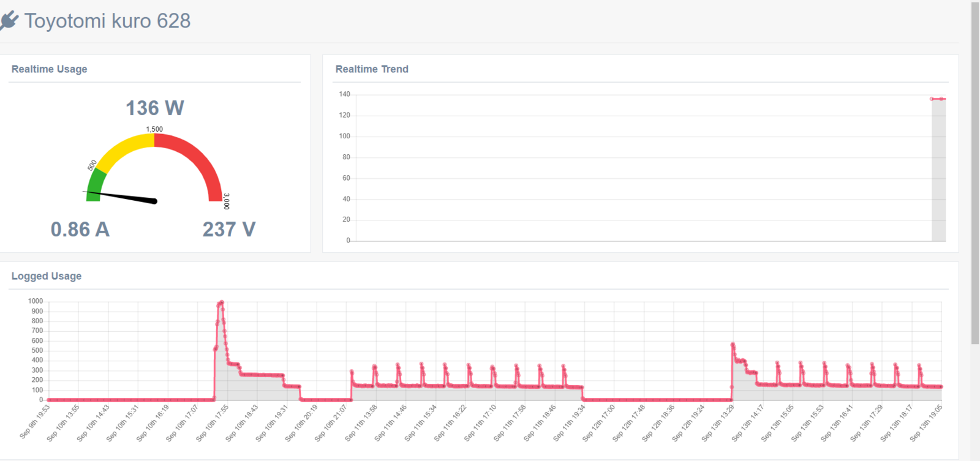Screen dimensions: 980x461
Task: Click the Sep 10th 13:55 time label
Action: [x=63, y=423]
